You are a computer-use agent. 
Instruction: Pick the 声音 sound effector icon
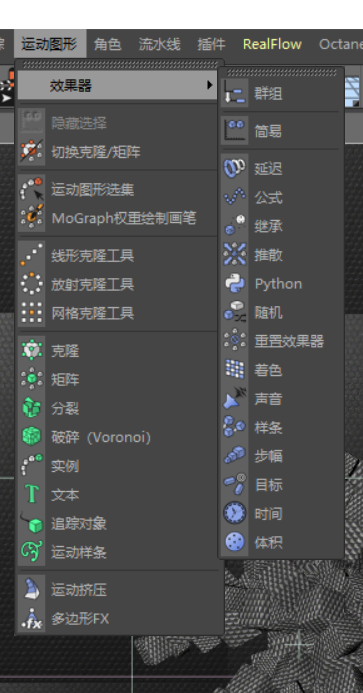(235, 399)
